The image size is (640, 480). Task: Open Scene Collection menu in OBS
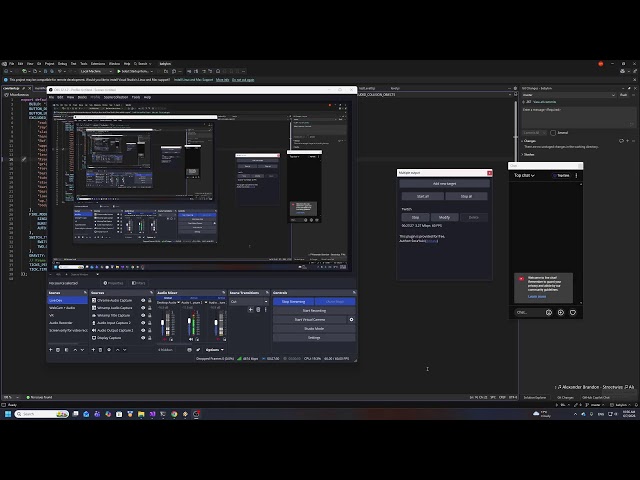pos(116,97)
